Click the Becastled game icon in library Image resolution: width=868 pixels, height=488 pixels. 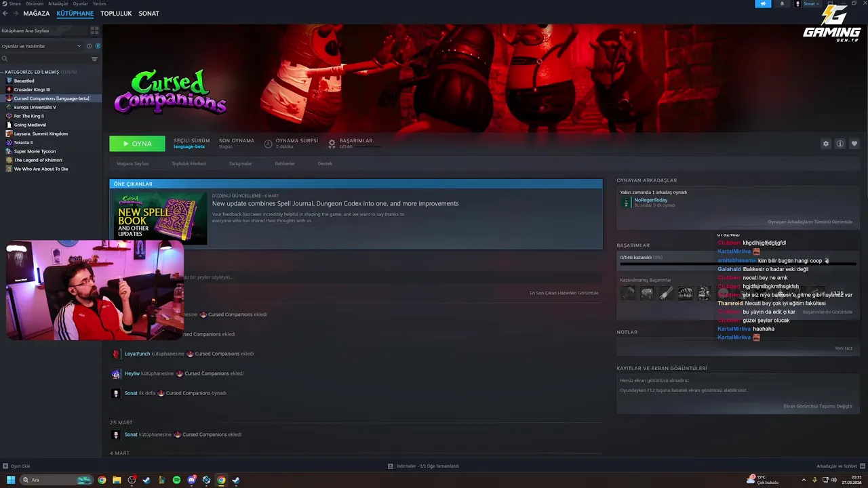click(9, 81)
